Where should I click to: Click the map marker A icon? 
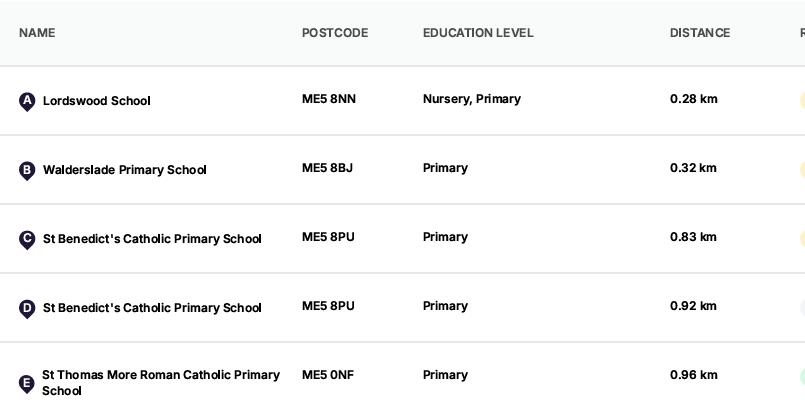coord(27,101)
